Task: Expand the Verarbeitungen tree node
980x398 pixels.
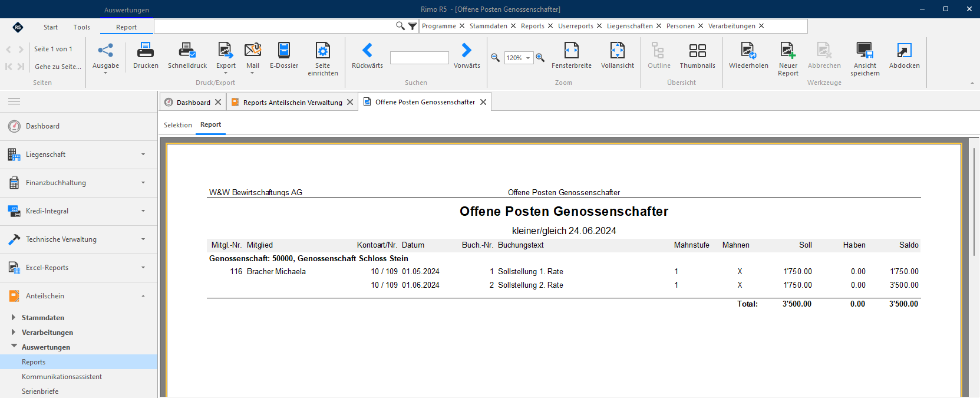Action: [x=14, y=332]
